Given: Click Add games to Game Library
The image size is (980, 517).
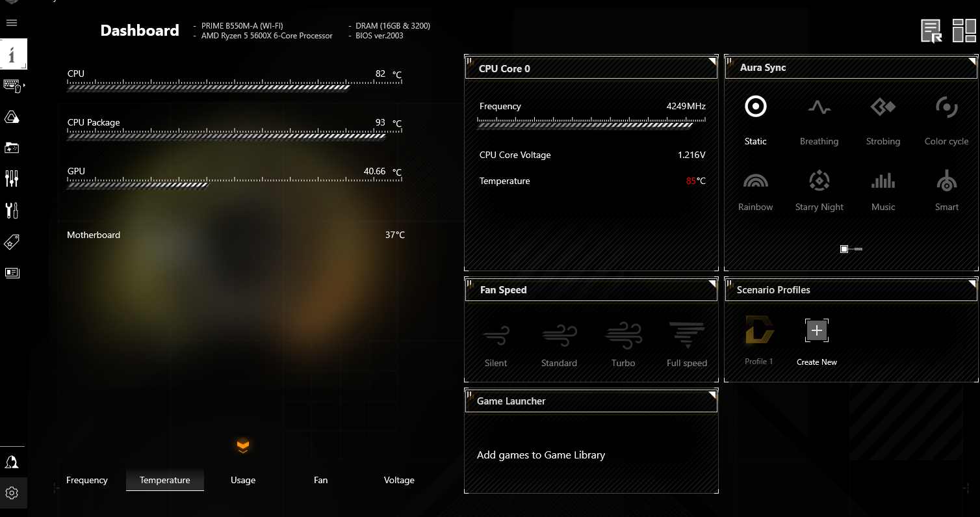Looking at the screenshot, I should click(x=541, y=455).
